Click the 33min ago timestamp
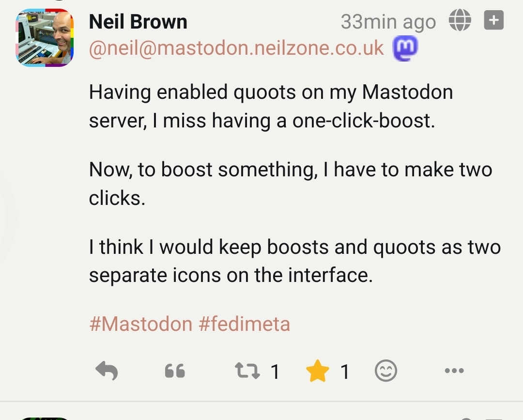 click(388, 22)
